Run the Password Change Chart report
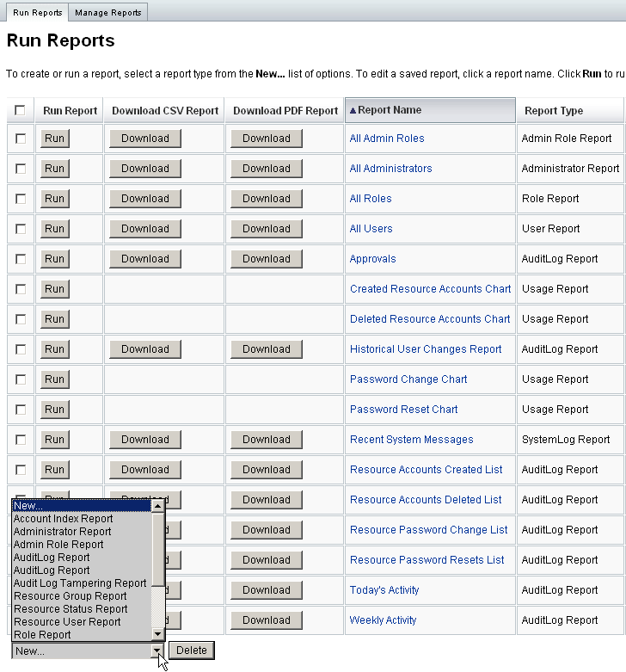 (55, 379)
